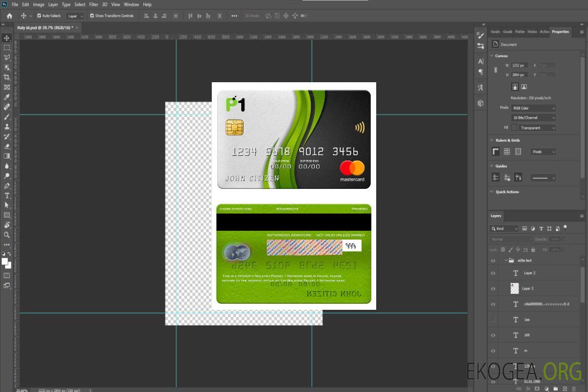The height and width of the screenshot is (392, 588).
Task: Select the Zoom tool
Action: click(x=7, y=235)
